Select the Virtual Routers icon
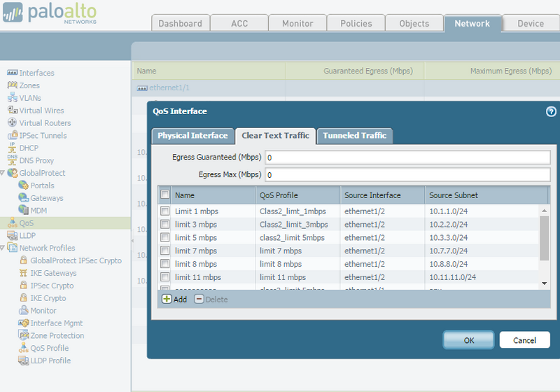Image resolution: width=560 pixels, height=392 pixels. click(x=13, y=123)
